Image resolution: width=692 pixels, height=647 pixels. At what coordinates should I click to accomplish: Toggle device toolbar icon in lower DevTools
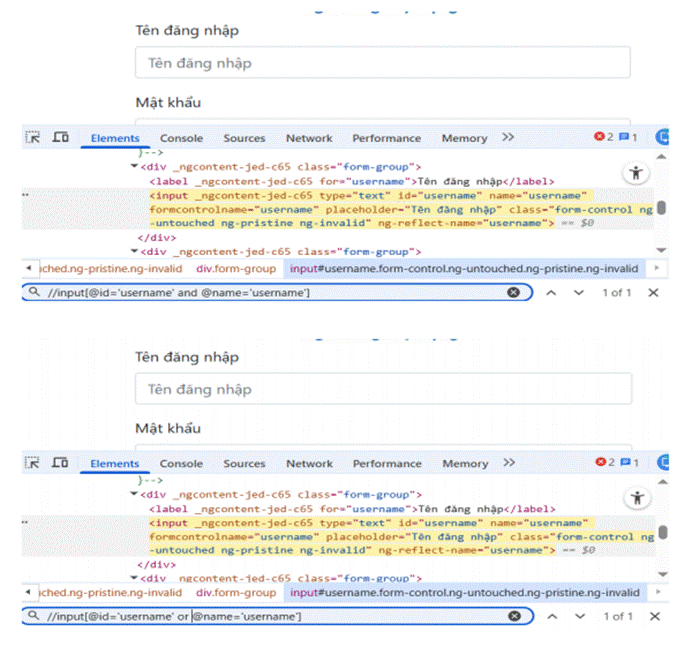click(x=60, y=463)
